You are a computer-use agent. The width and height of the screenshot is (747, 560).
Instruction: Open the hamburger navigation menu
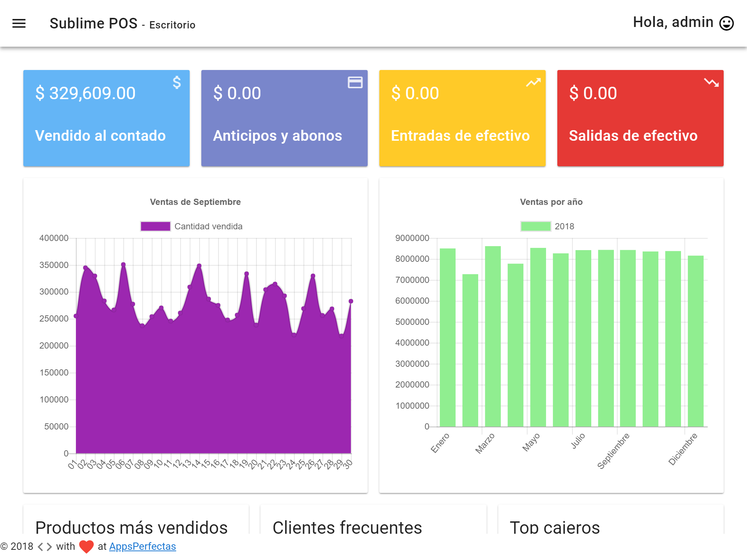click(19, 24)
